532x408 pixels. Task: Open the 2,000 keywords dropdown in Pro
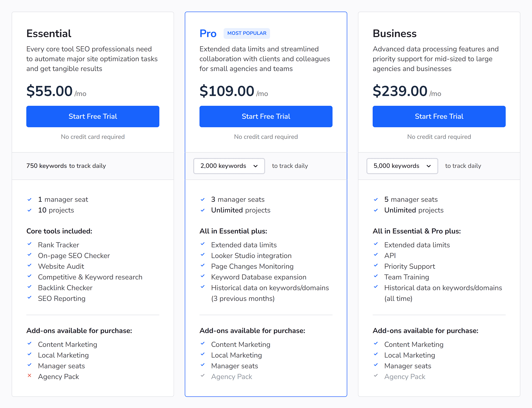[x=229, y=166]
